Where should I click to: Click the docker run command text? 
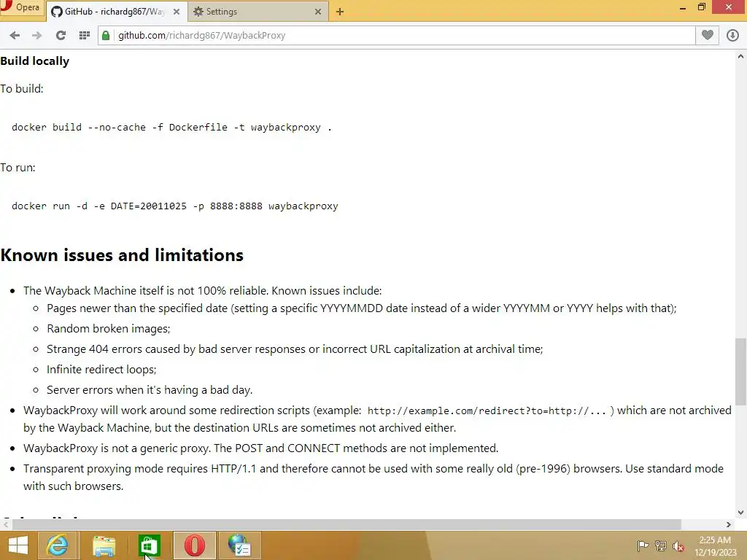tap(175, 206)
